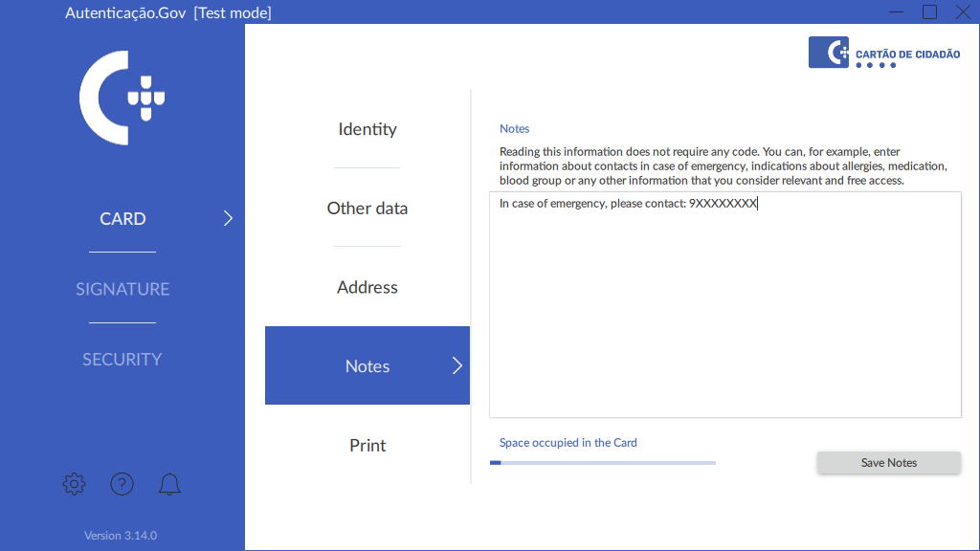980x551 pixels.
Task: Maximize the application window
Action: coord(929,12)
